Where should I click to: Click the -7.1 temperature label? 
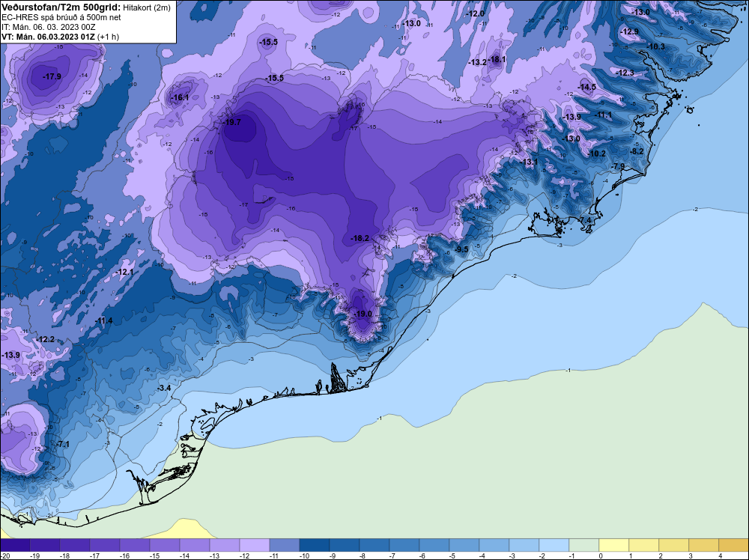point(63,444)
